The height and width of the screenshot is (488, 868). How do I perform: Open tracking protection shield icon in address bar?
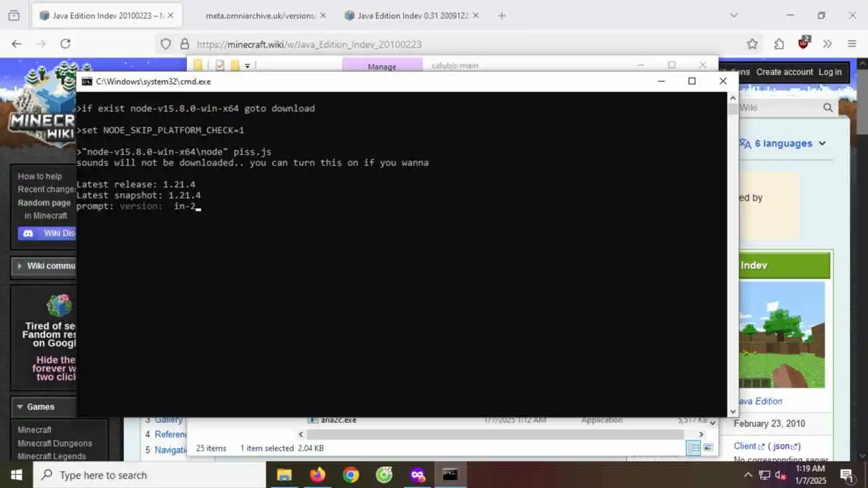165,44
